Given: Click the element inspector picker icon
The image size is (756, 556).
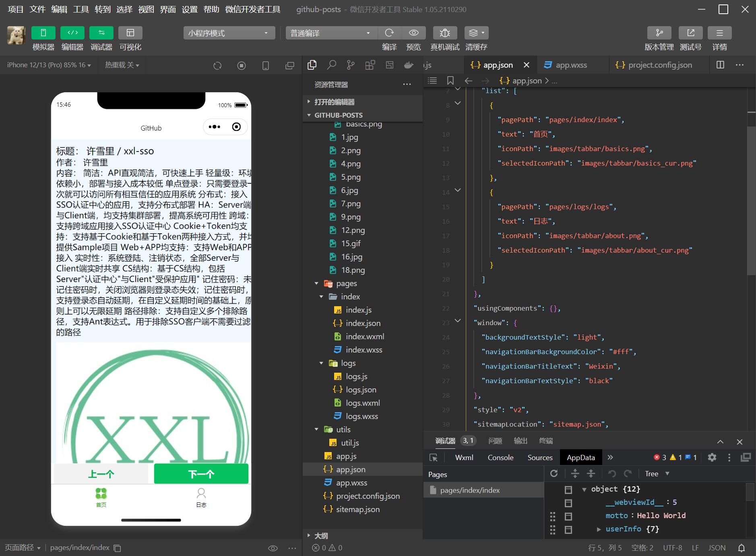Looking at the screenshot, I should click(x=434, y=457).
